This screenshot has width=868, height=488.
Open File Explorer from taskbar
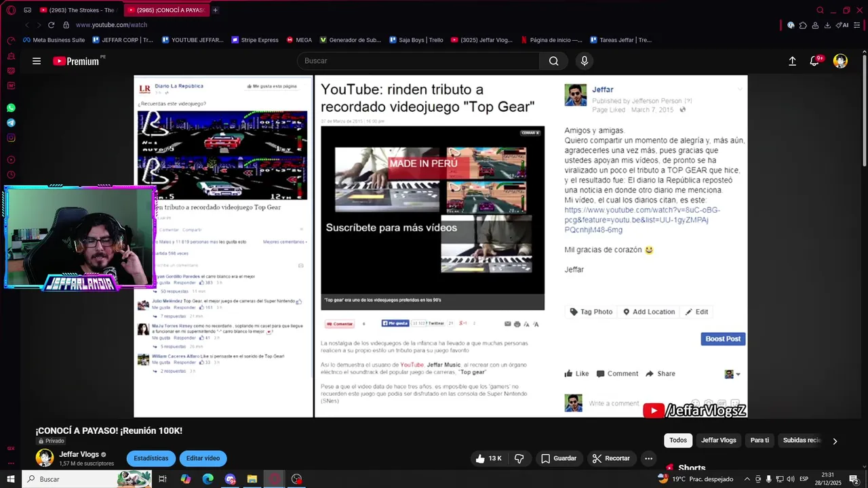(x=252, y=479)
